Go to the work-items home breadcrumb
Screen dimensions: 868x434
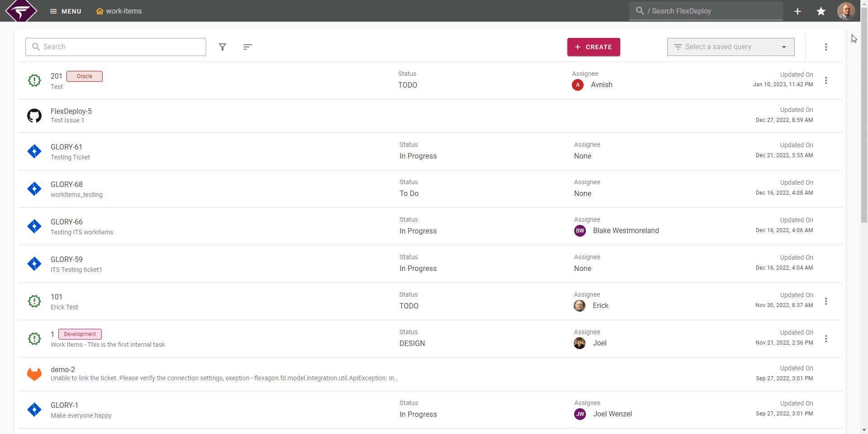[x=119, y=11]
